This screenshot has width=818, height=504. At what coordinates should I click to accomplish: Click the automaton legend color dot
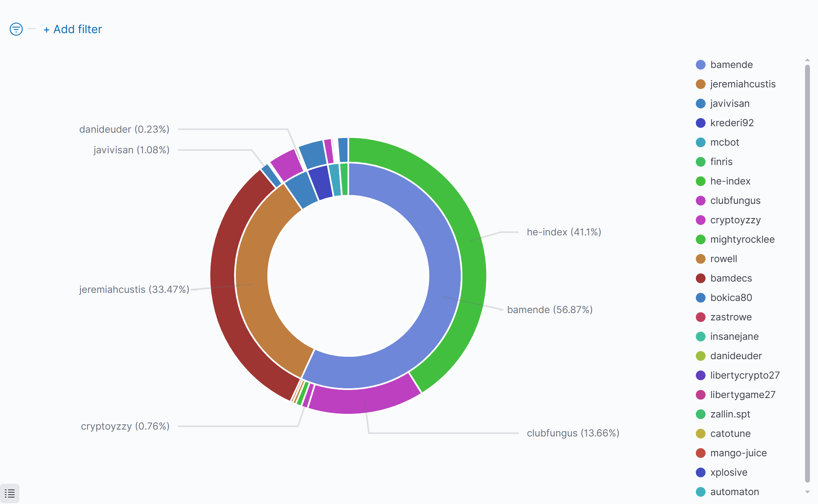701,492
